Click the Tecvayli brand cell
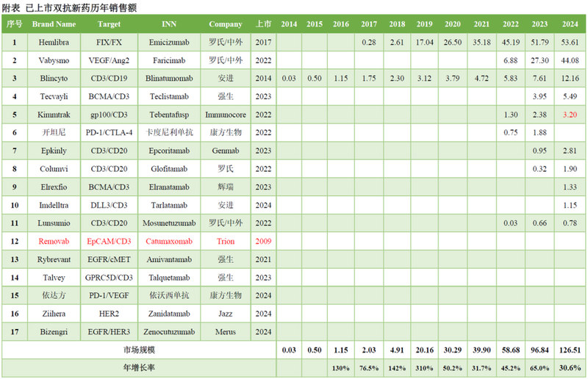588x379 pixels. click(x=54, y=96)
